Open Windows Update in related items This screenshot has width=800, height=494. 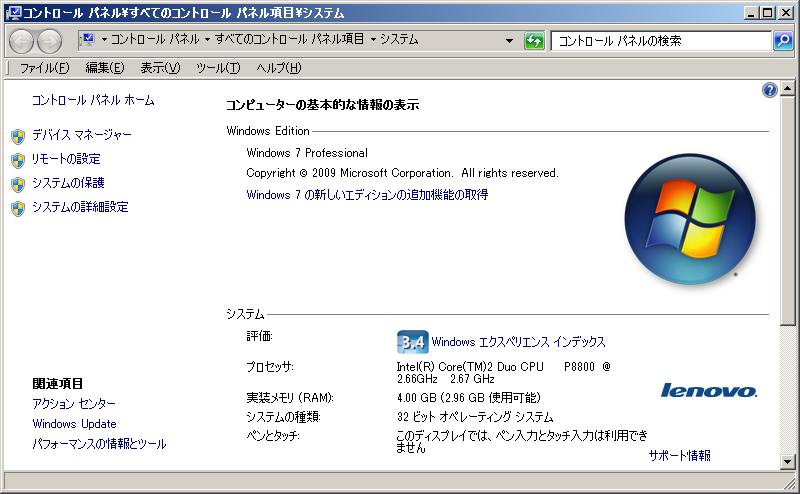74,424
